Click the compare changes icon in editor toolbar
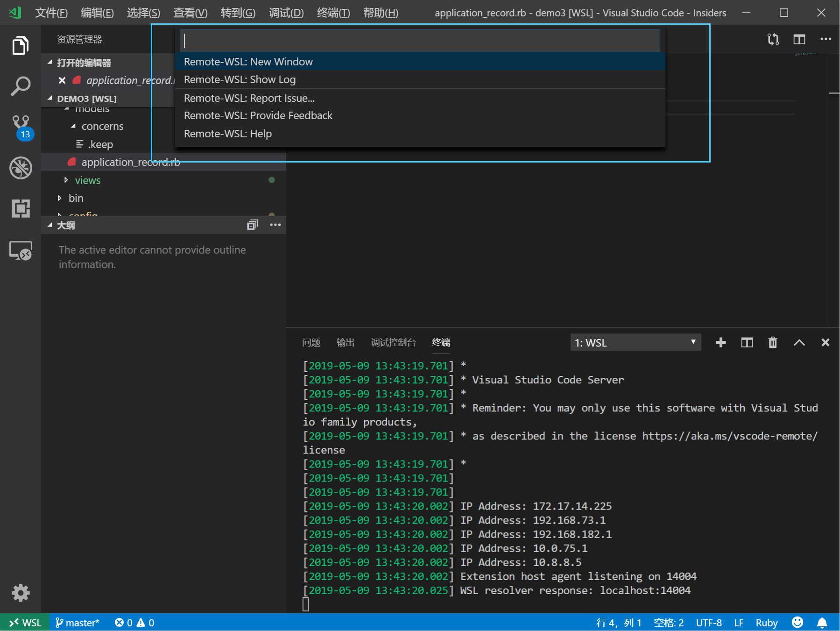The image size is (840, 631). (773, 39)
